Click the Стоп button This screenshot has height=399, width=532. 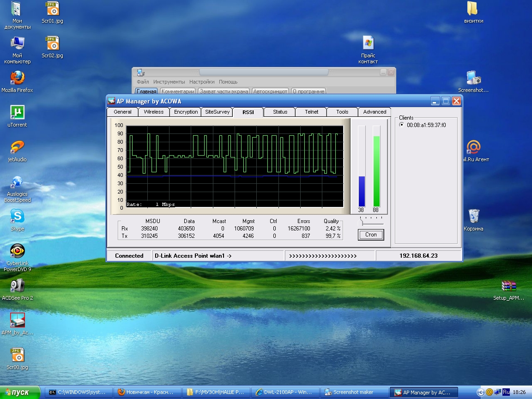pyautogui.click(x=371, y=235)
